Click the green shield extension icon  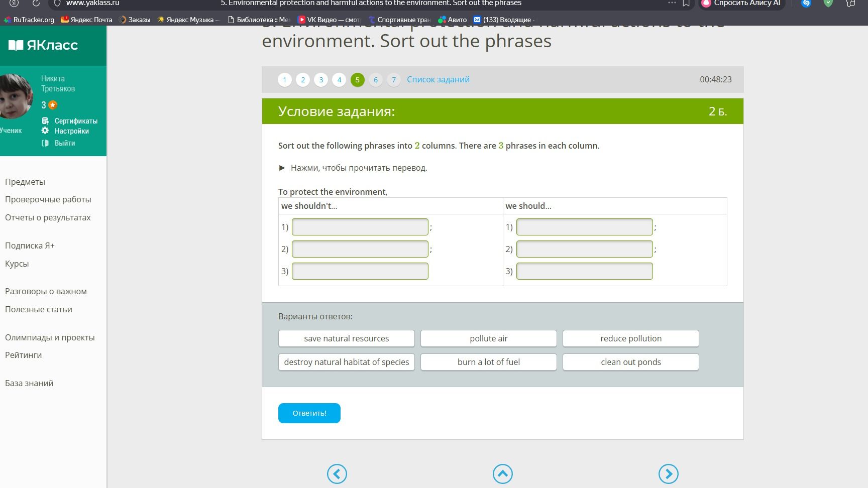coord(828,3)
